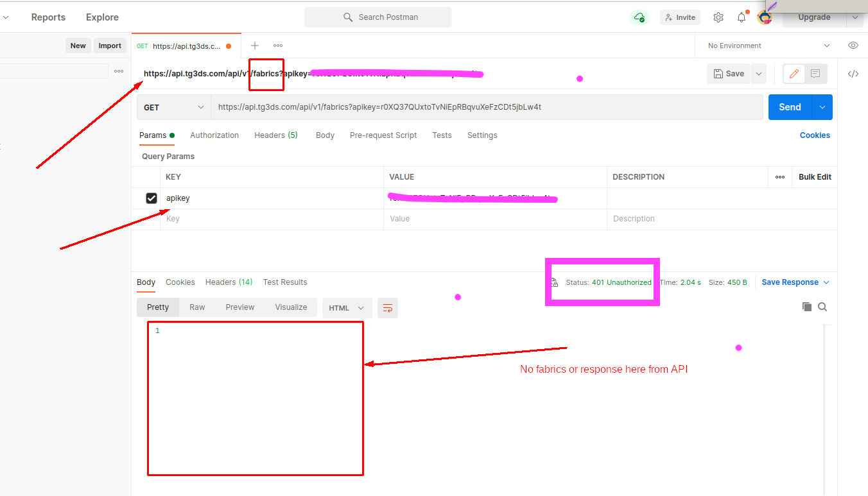Click the Invite button
This screenshot has width=868, height=496.
[x=680, y=17]
